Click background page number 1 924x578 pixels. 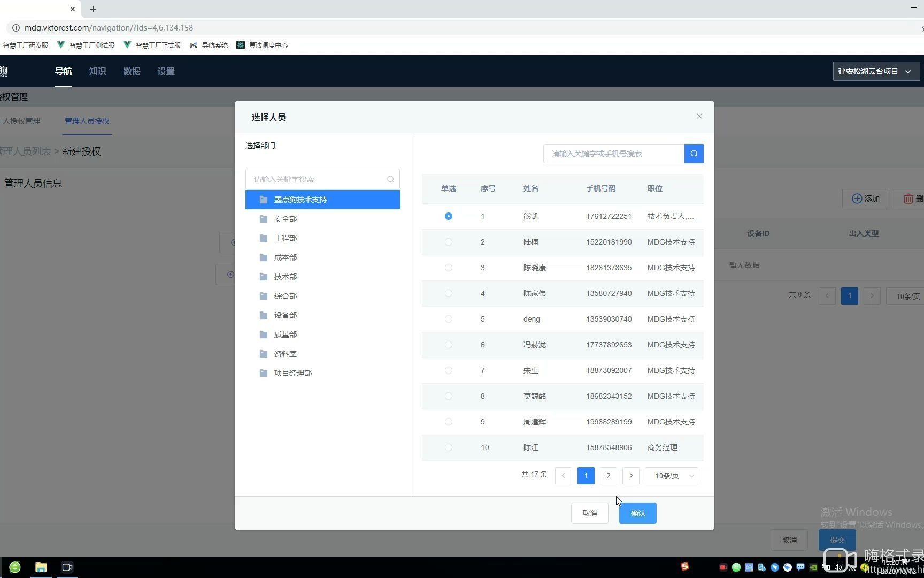pos(850,296)
